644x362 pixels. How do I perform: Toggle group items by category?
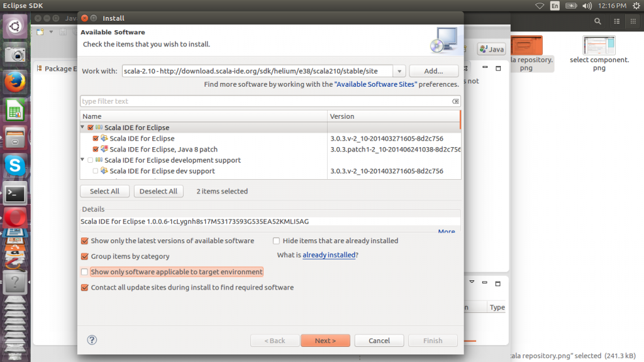pos(85,256)
